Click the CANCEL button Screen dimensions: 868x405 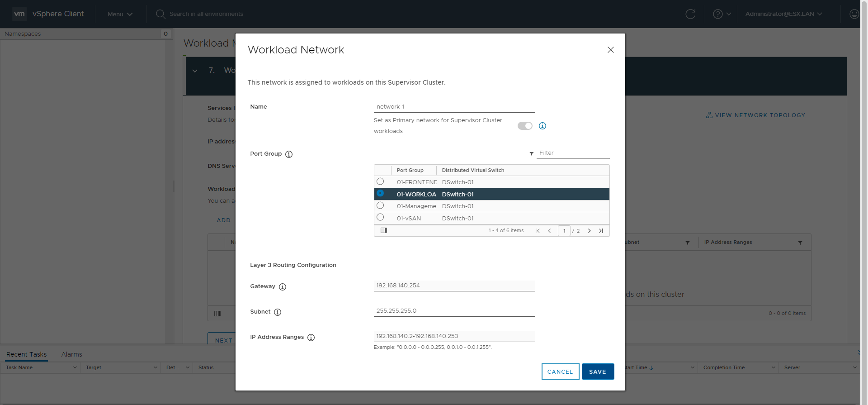tap(560, 372)
